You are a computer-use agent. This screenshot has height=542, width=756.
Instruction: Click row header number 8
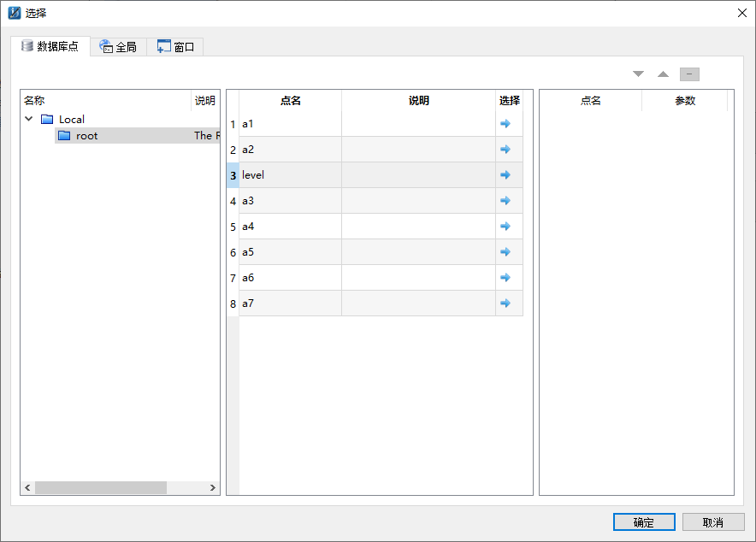coord(233,303)
